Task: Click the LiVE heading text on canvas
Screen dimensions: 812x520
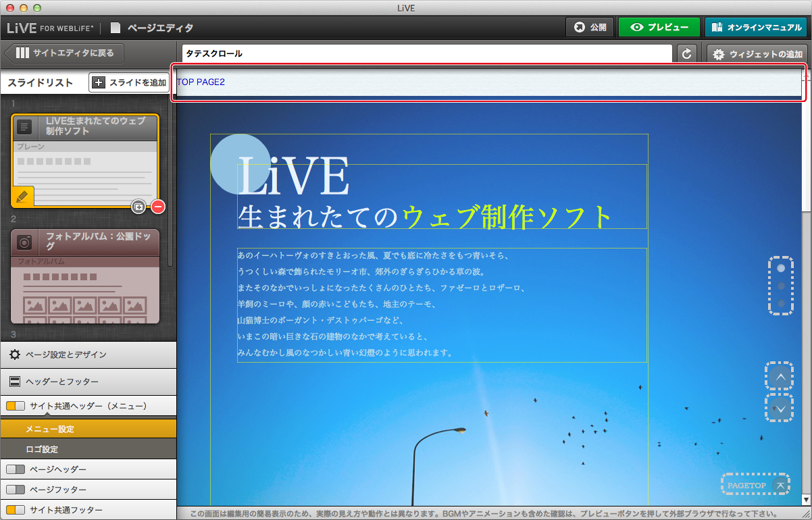Action: 294,176
